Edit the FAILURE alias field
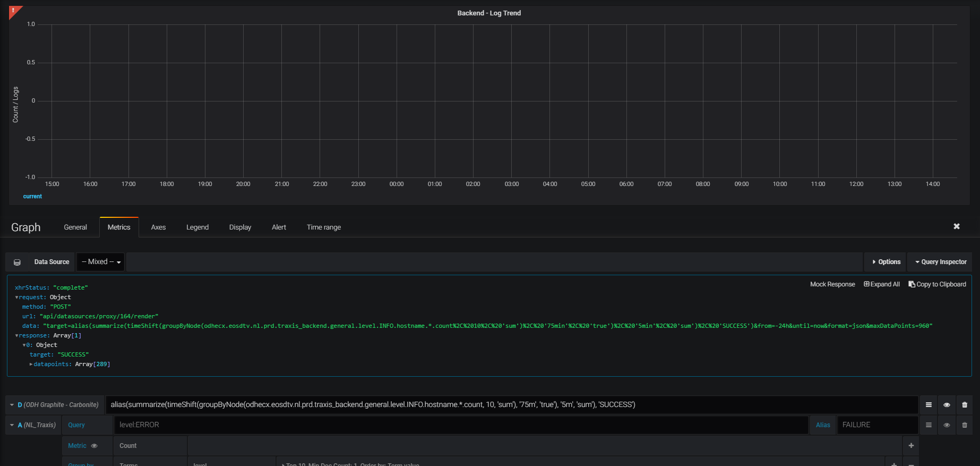The height and width of the screenshot is (466, 980). (878, 425)
